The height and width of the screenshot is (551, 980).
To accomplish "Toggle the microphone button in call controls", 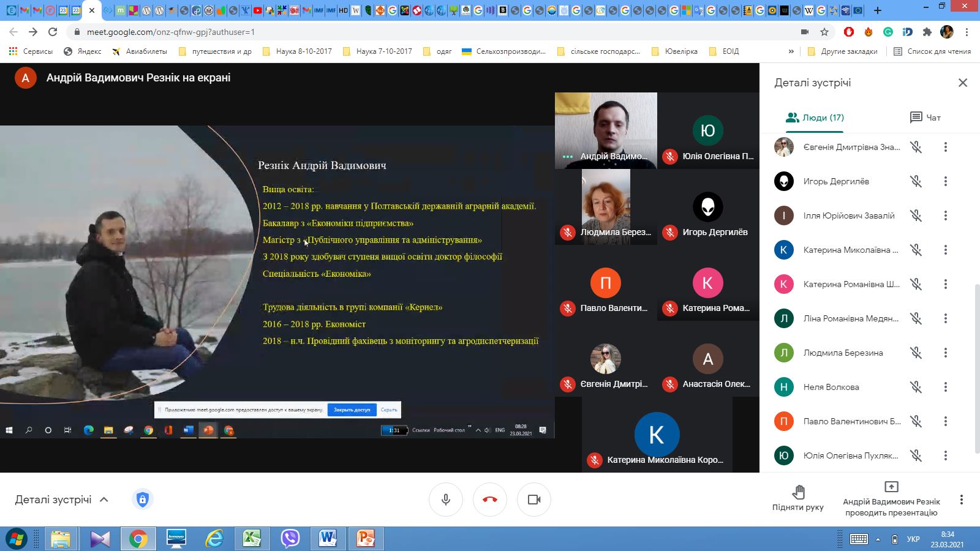I will tap(446, 500).
